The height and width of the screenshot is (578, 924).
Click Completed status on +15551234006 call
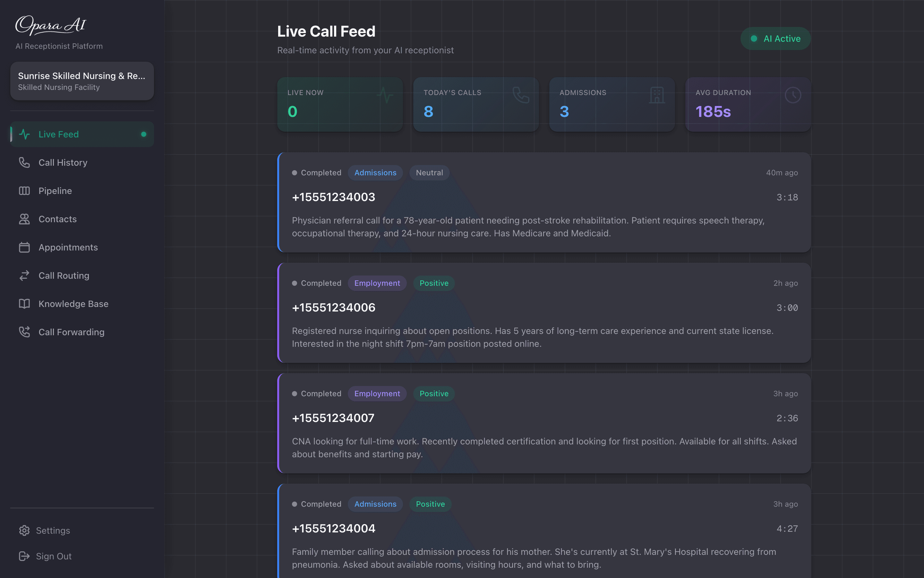[317, 283]
